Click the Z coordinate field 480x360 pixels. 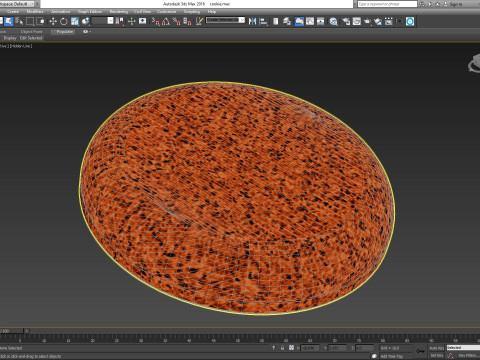[x=364, y=348]
